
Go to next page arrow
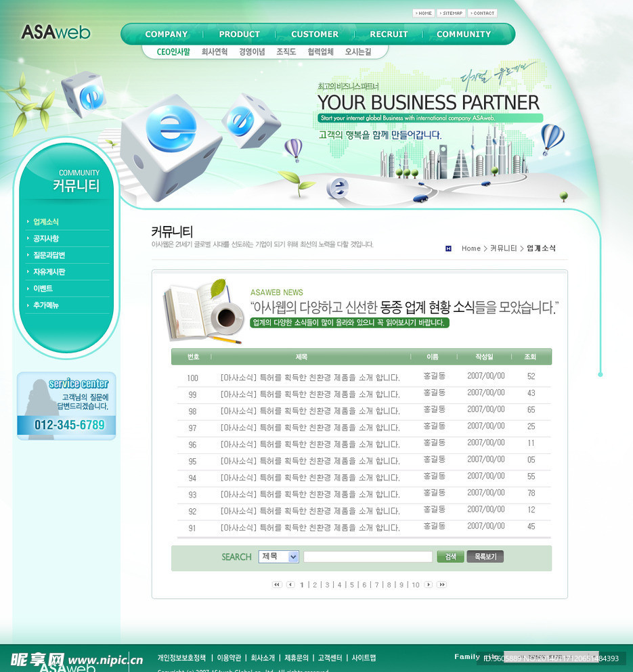tap(428, 585)
